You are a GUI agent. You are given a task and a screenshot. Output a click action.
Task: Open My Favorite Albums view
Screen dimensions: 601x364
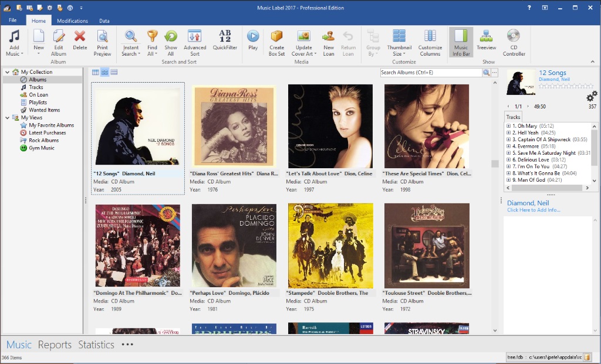[x=52, y=125]
